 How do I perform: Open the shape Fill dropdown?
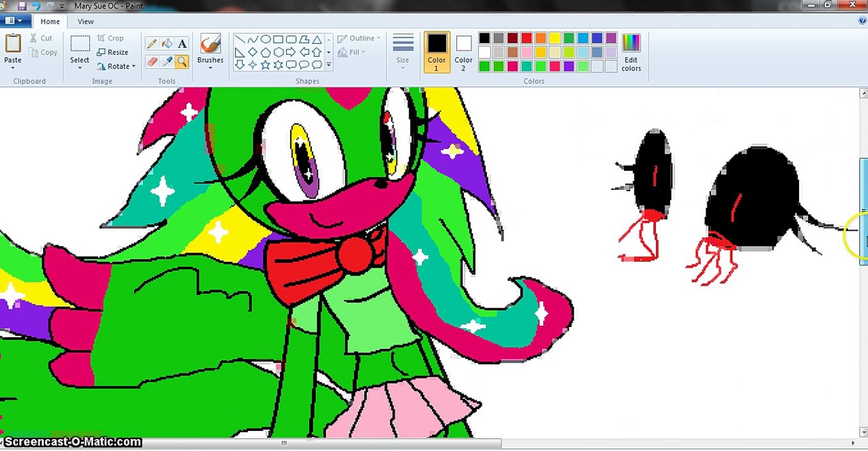pyautogui.click(x=351, y=53)
